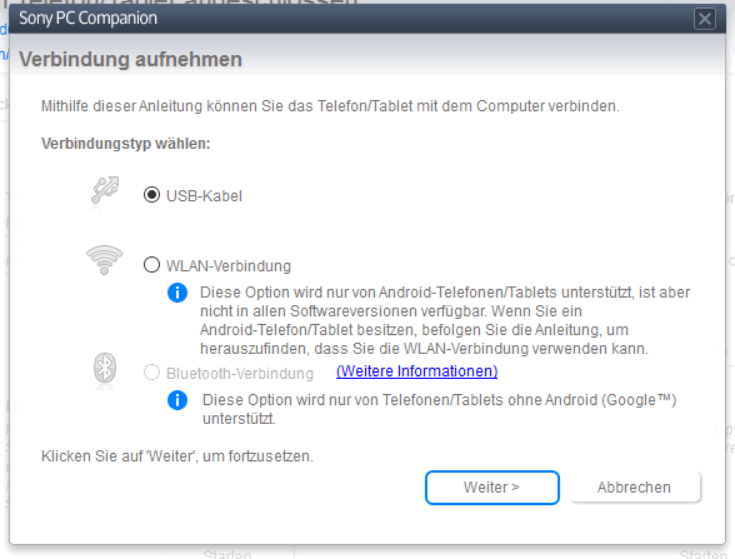Select the disabled Bluetooth-Verbindung radio button

[x=151, y=373]
